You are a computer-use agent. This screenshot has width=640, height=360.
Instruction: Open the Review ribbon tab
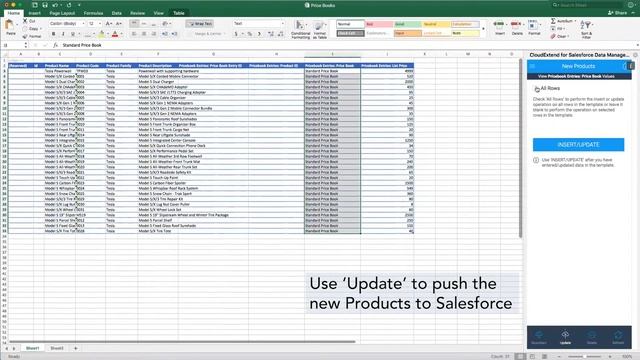[x=138, y=13]
